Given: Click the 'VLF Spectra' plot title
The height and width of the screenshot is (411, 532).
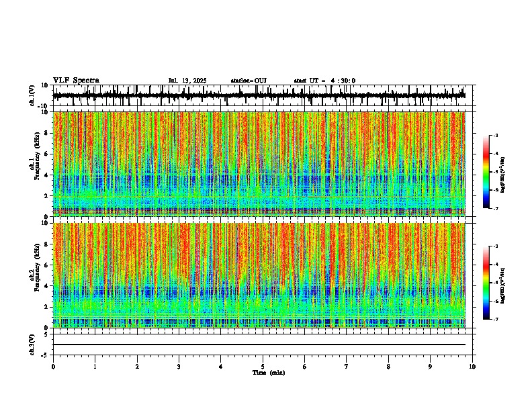Looking at the screenshot, I should (x=76, y=80).
